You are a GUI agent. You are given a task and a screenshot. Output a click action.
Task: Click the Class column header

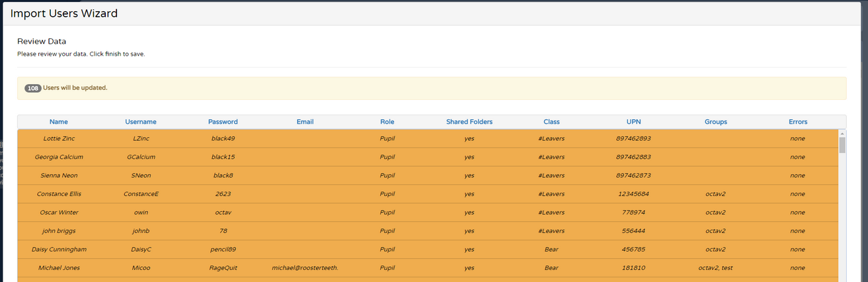(551, 122)
